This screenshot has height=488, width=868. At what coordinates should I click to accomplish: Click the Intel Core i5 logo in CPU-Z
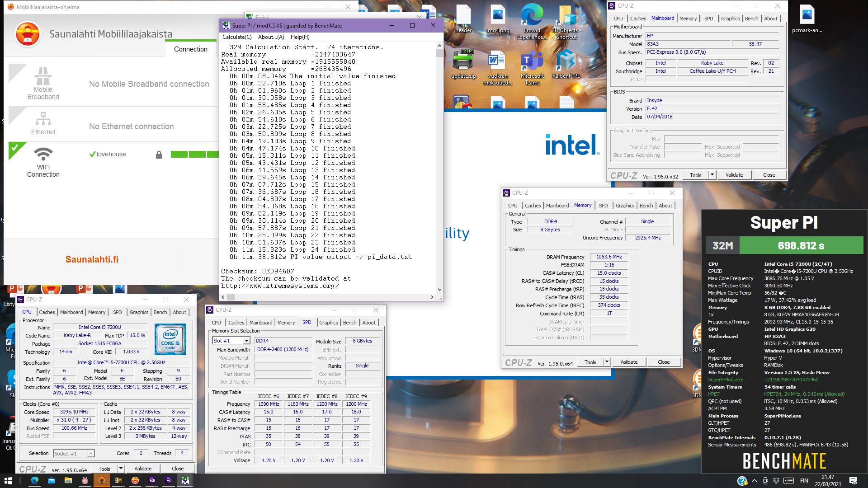[170, 339]
